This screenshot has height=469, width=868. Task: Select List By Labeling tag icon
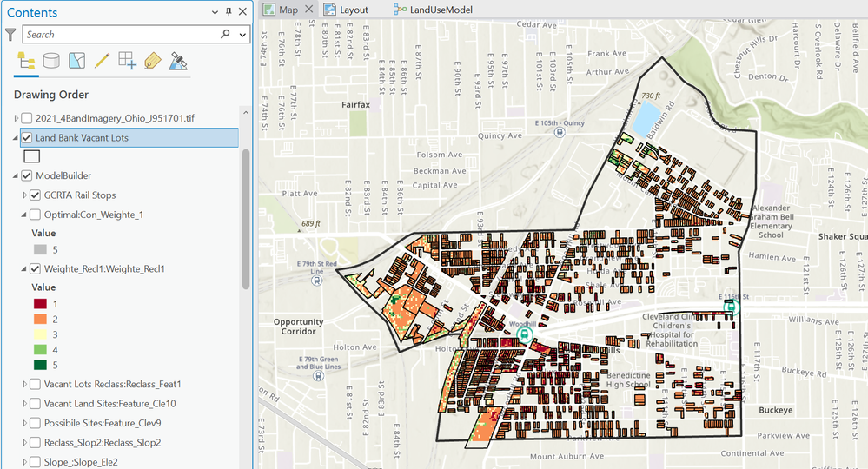152,61
